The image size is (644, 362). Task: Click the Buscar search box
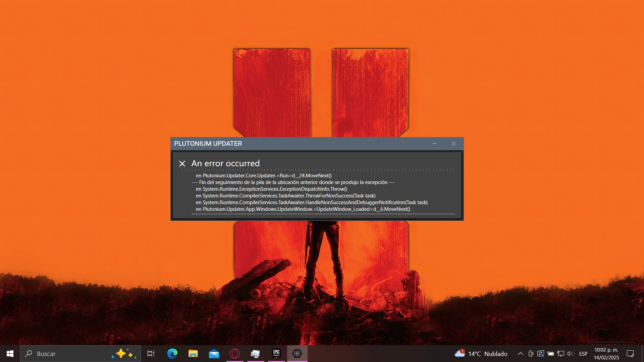point(80,354)
